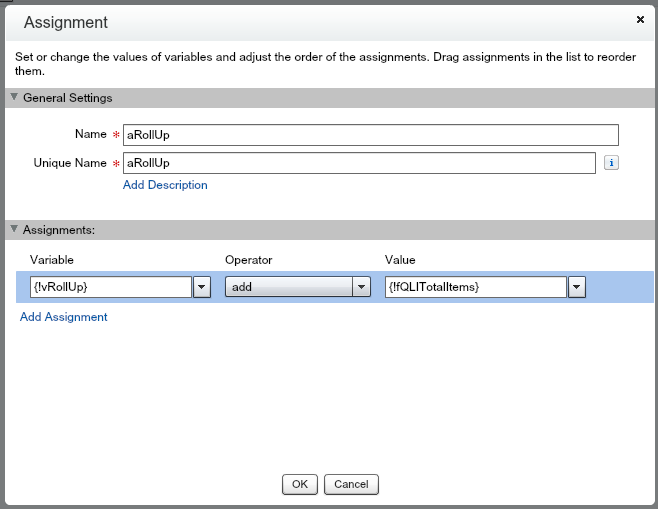Image resolution: width=658 pixels, height=509 pixels.
Task: Click the Add Assignment link
Action: [64, 317]
